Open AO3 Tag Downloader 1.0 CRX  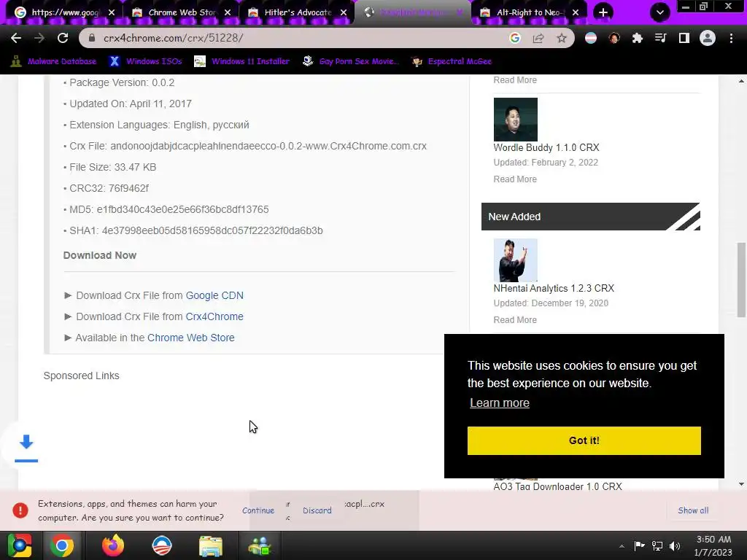click(557, 486)
